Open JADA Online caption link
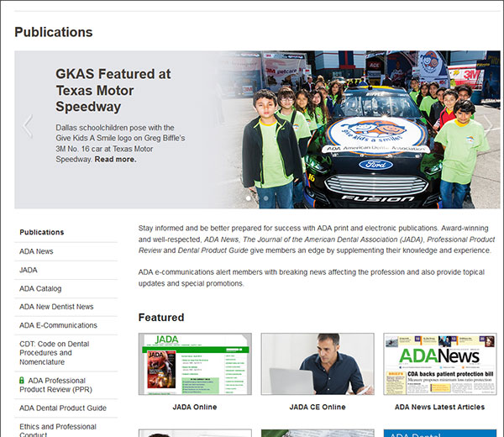Screen dimensions: 504x437 (x=195, y=407)
